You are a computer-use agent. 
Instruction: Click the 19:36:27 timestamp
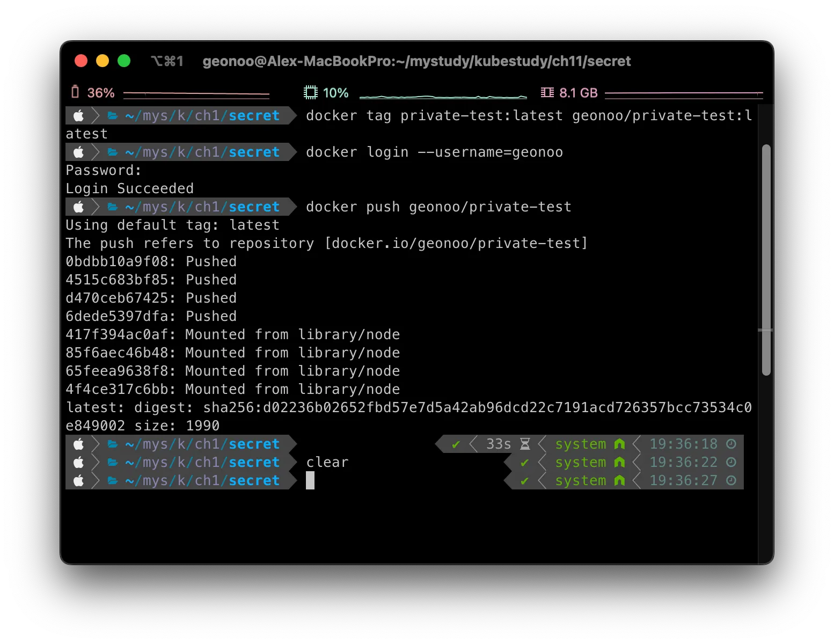(x=683, y=480)
